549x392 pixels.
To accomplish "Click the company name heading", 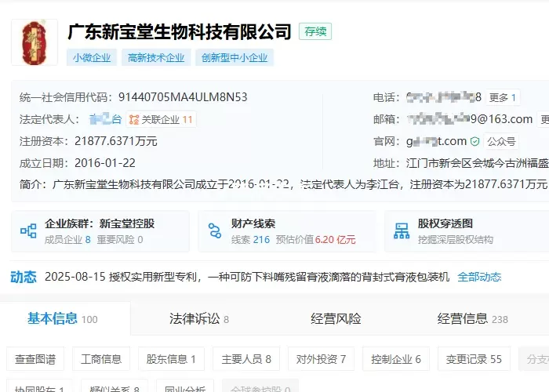I will point(180,31).
